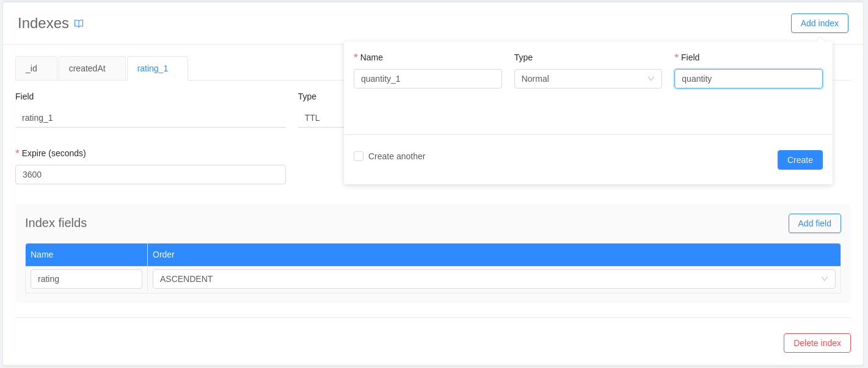Click the rating name input in Index fields table
This screenshot has width=868, height=368.
[86, 279]
